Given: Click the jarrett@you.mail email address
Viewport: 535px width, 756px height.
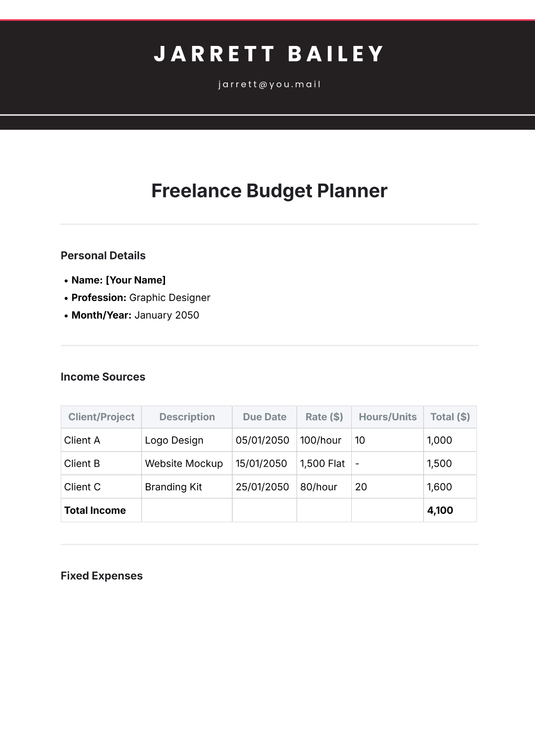Looking at the screenshot, I should coord(269,84).
